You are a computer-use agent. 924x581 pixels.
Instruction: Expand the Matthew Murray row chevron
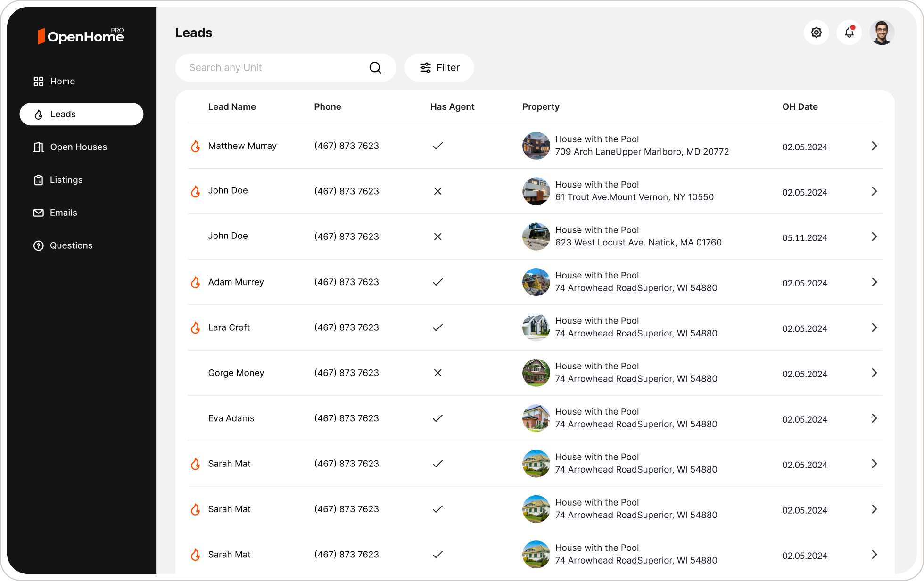pos(874,146)
